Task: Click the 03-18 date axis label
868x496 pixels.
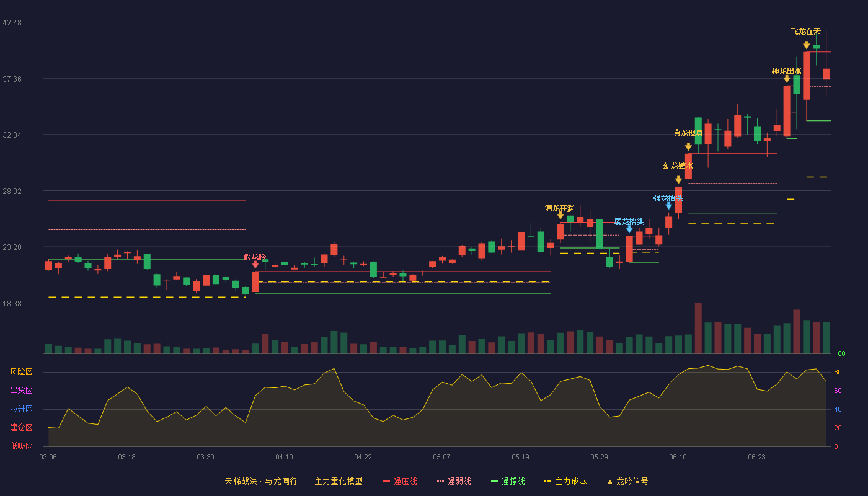Action: pos(126,457)
